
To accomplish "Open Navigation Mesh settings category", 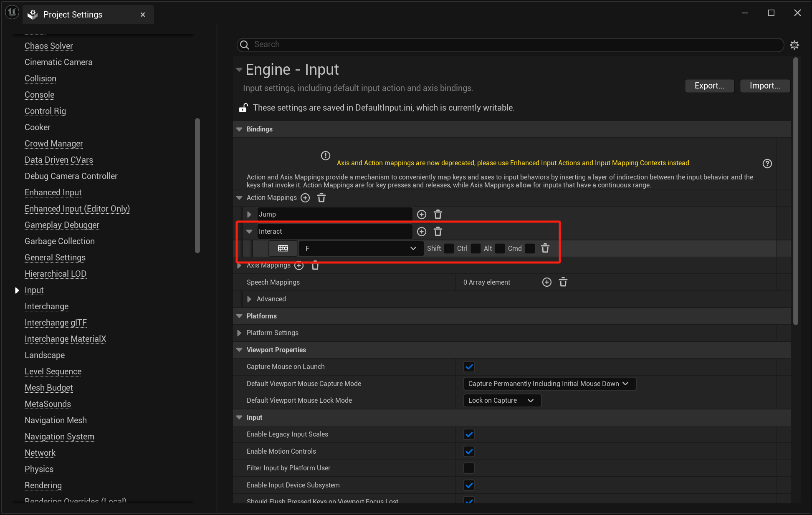I will point(56,420).
